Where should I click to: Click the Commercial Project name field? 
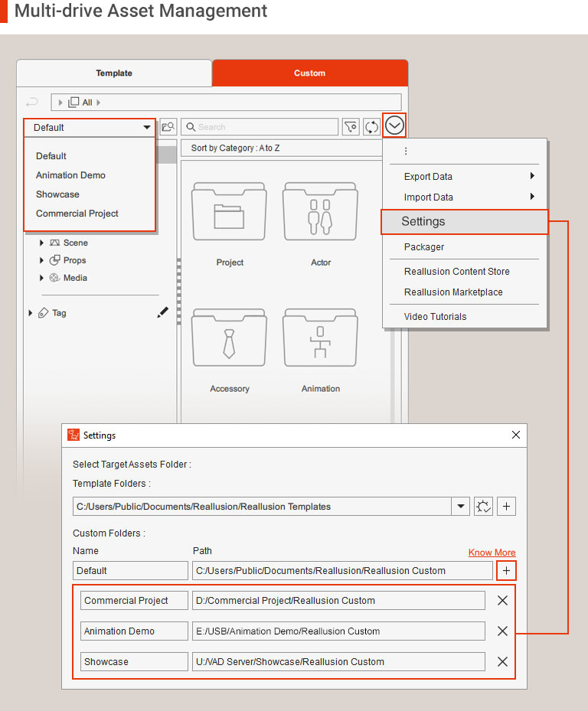coord(134,601)
